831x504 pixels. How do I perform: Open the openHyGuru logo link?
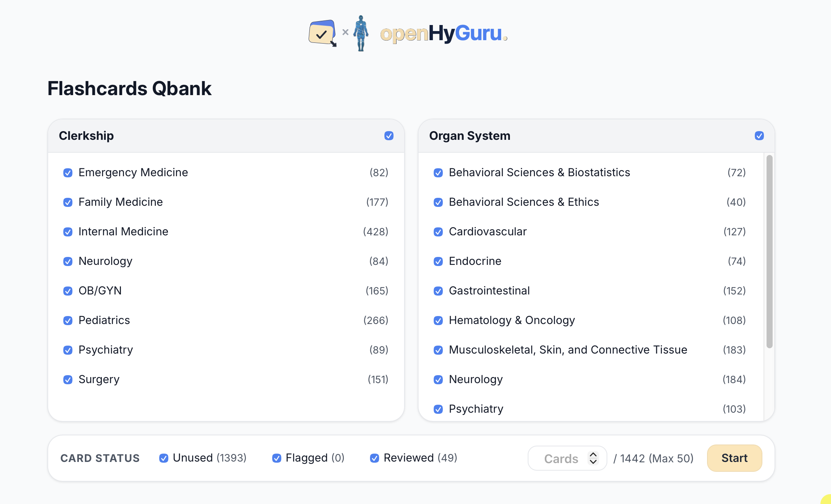[x=444, y=33]
